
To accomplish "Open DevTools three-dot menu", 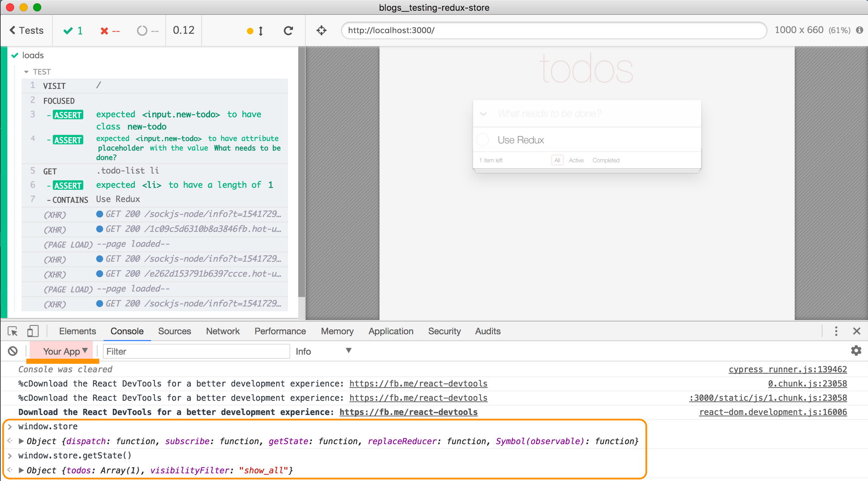I will click(836, 331).
